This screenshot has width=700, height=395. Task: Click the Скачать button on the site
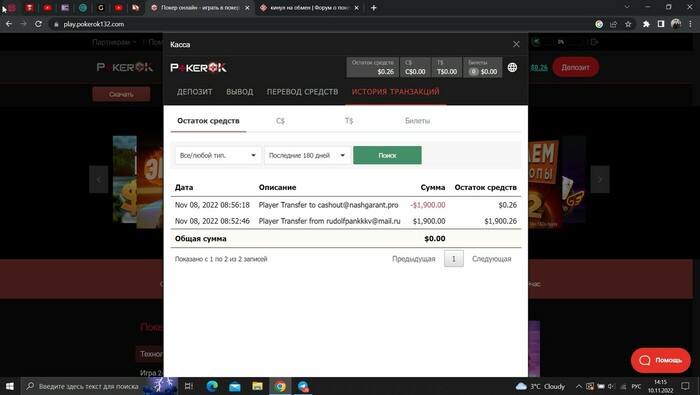coord(121,94)
